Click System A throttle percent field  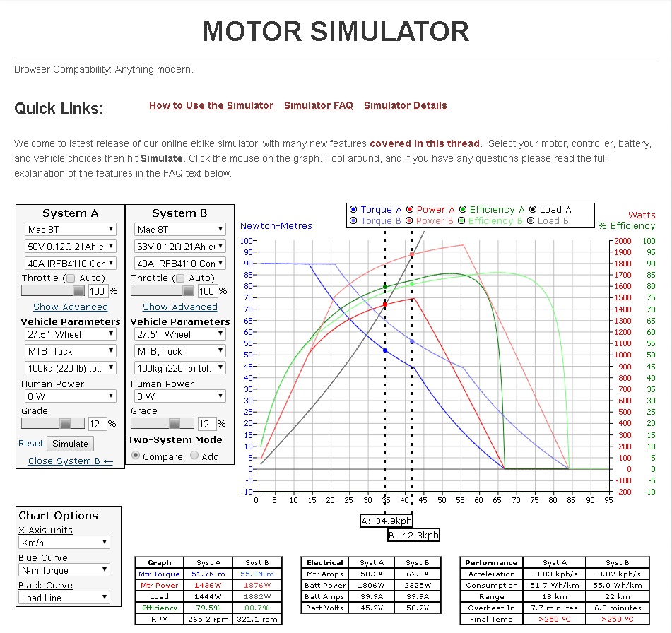coord(98,292)
